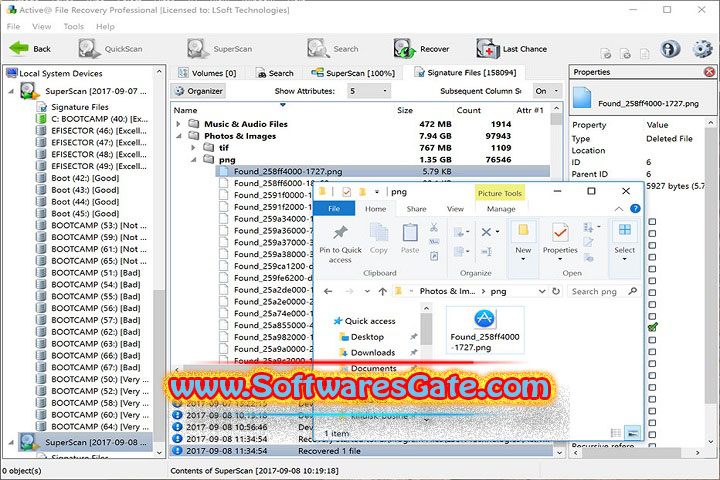This screenshot has width=720, height=480.
Task: Select Found_258ff4000-1727.png row in file list
Action: coord(382,171)
